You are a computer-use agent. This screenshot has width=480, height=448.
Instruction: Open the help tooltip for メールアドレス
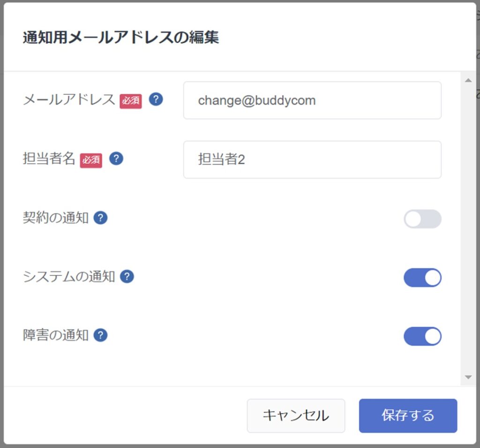click(x=156, y=99)
